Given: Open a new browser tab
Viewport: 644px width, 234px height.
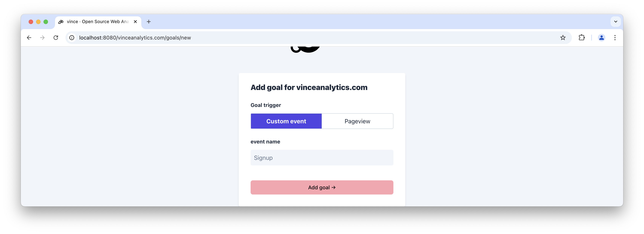Looking at the screenshot, I should pyautogui.click(x=149, y=21).
